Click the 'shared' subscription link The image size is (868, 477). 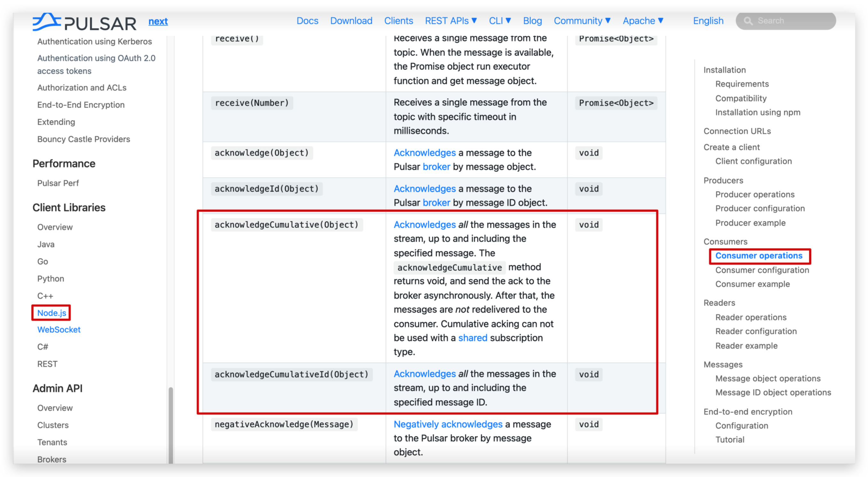472,338
